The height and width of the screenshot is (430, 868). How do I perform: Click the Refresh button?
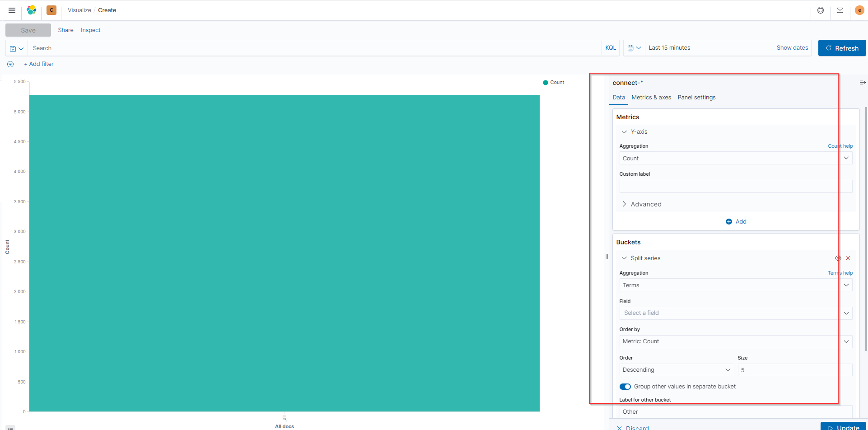pyautogui.click(x=842, y=48)
